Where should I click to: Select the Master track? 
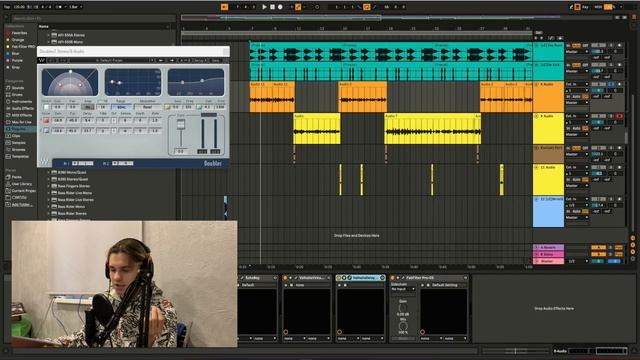point(548,261)
